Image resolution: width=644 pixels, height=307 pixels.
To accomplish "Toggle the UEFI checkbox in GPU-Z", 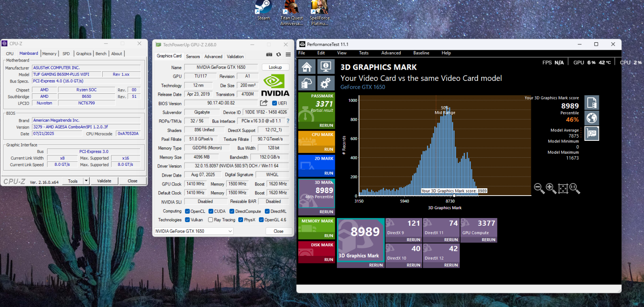I will (x=275, y=103).
